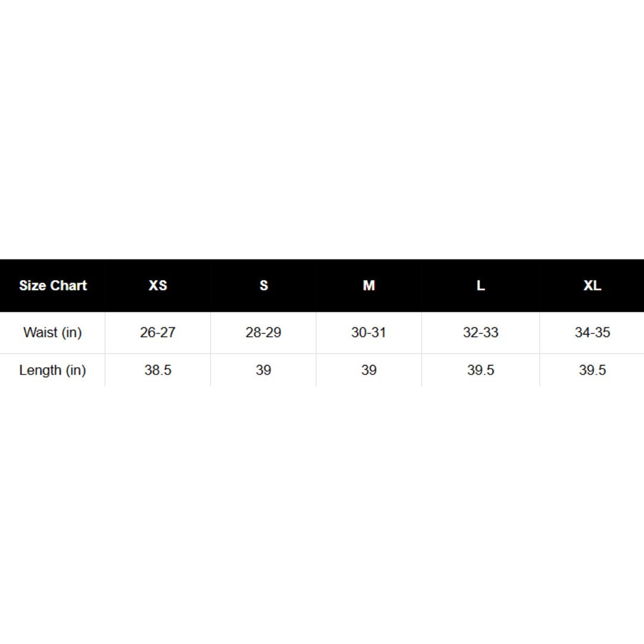Select the 26-27 waist measurement

158,332
